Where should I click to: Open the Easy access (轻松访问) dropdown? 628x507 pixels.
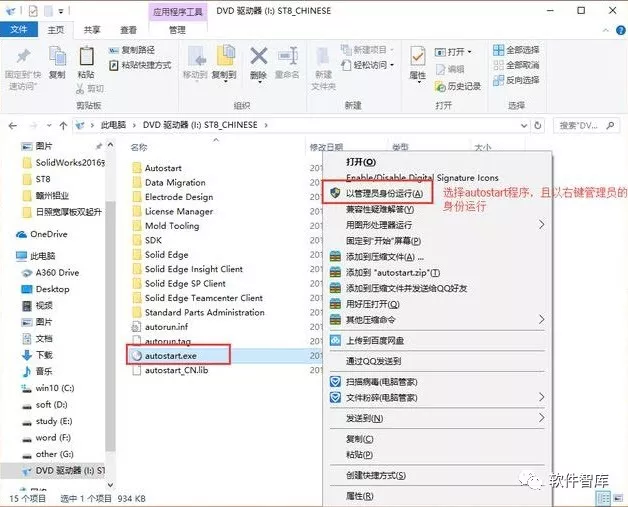pyautogui.click(x=368, y=64)
